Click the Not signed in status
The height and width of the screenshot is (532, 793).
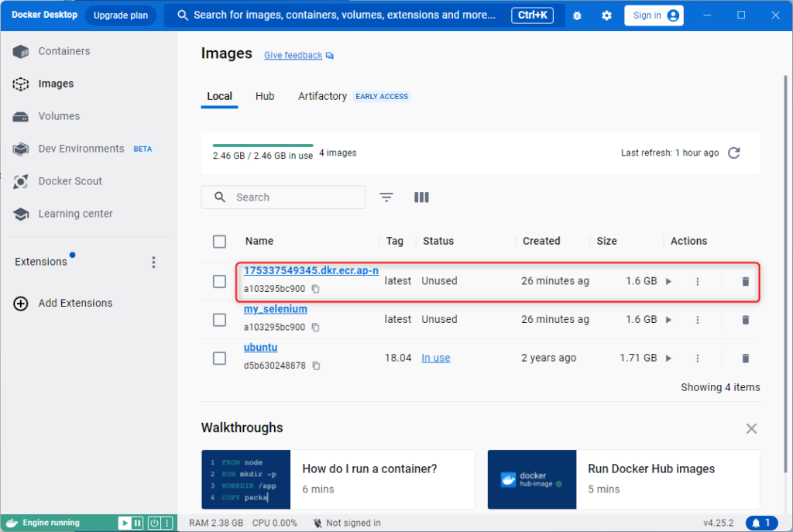point(347,523)
